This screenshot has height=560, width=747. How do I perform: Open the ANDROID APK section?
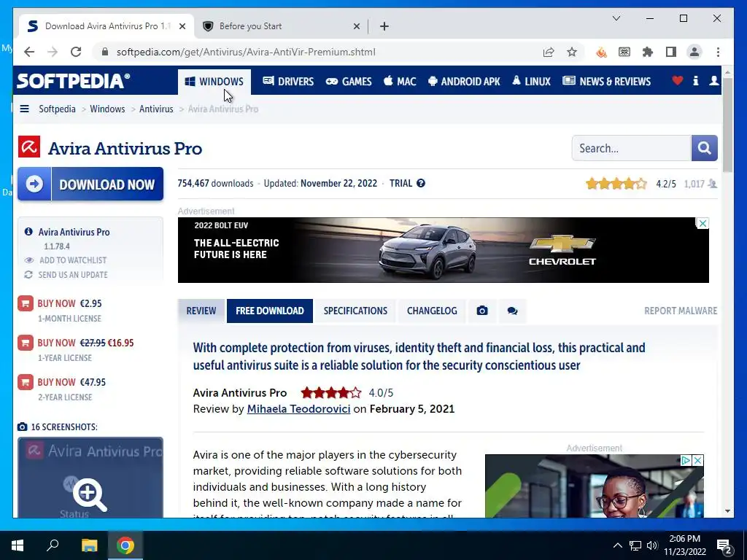pyautogui.click(x=464, y=82)
